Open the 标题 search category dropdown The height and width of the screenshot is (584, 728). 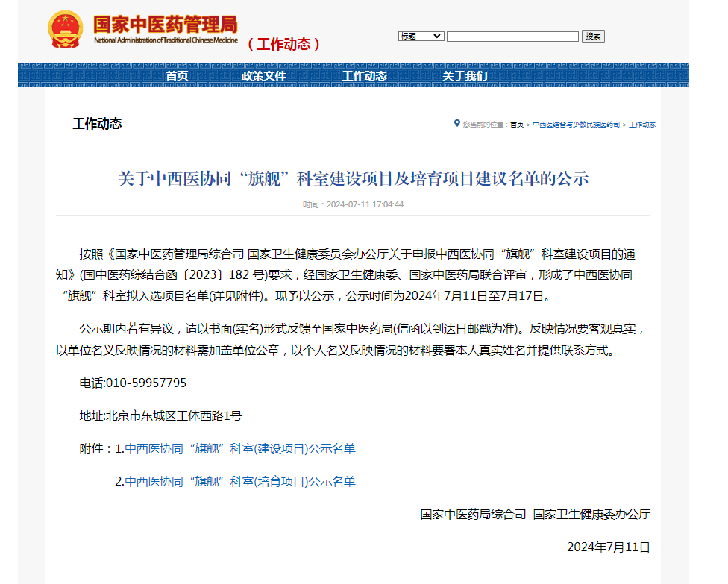(421, 35)
